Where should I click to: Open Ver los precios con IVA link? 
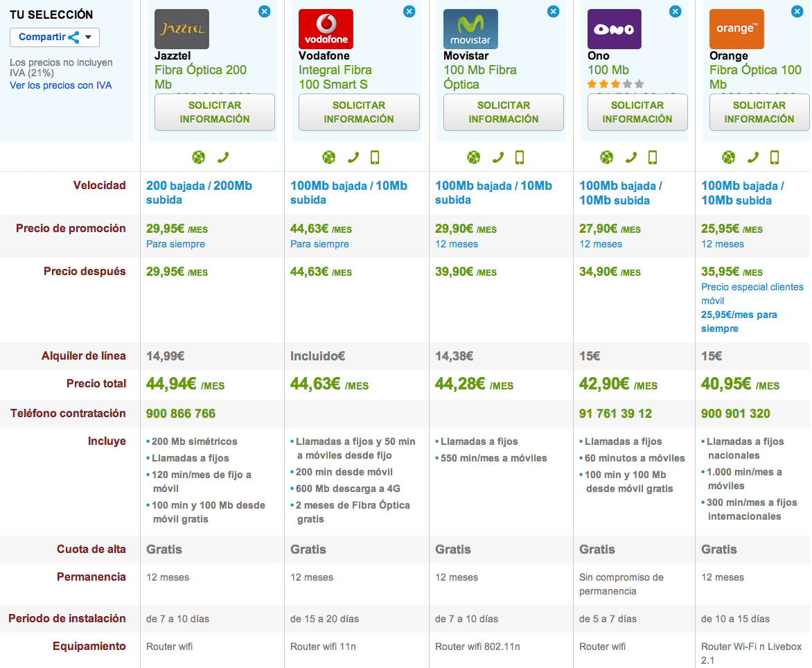click(x=60, y=85)
